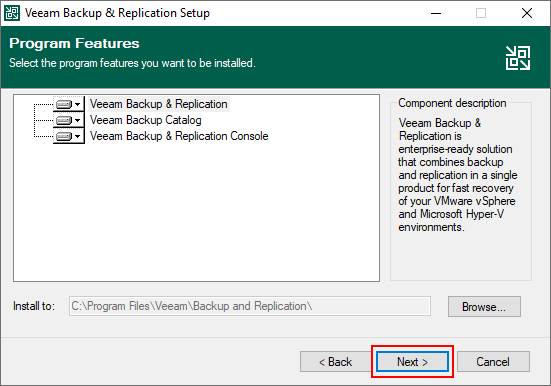Screen dimensions: 551x386
Task: Click the Install to path field
Action: (249, 306)
